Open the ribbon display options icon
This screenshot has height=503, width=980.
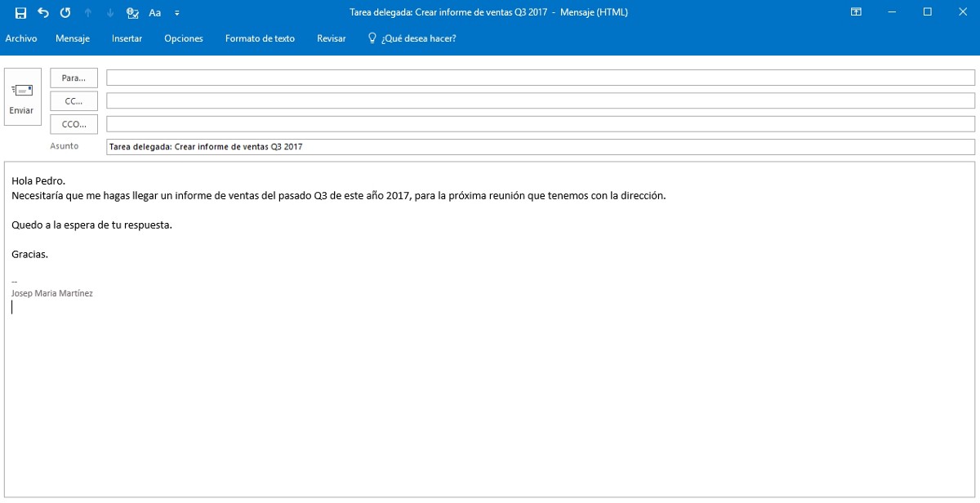point(856,12)
